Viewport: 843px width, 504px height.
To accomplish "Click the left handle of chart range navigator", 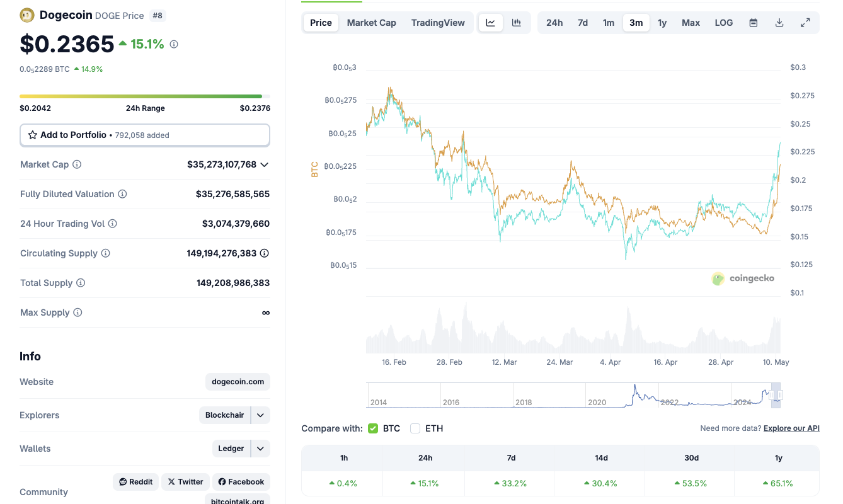I will tap(771, 396).
